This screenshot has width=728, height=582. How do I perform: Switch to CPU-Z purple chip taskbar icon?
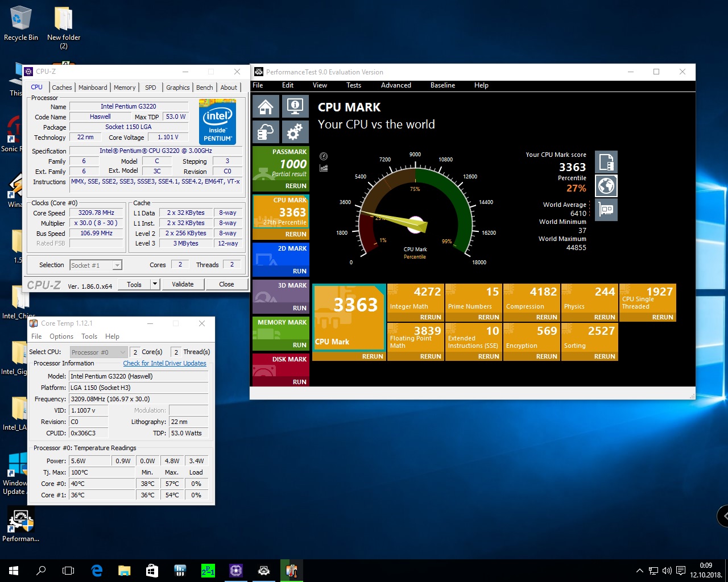click(236, 570)
